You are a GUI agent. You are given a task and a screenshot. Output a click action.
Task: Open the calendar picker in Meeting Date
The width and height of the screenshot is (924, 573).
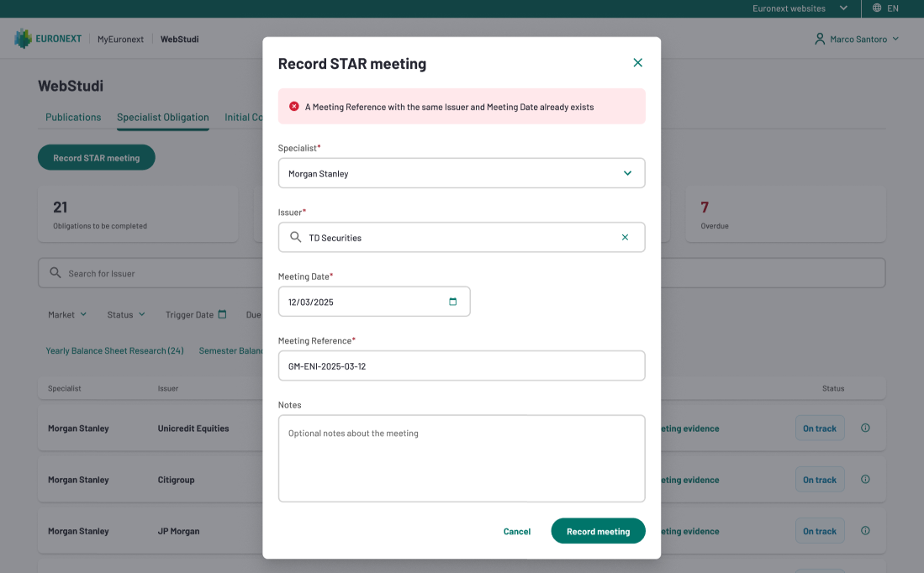tap(452, 302)
